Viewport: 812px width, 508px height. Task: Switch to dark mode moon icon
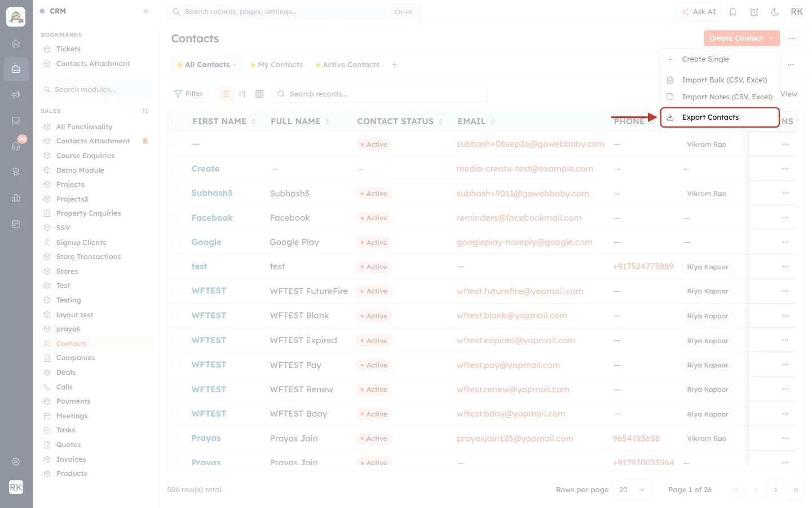(x=775, y=12)
